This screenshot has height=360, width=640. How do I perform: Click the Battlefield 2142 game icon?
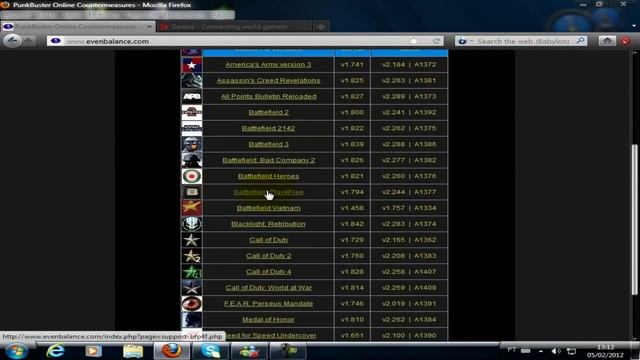[191, 129]
